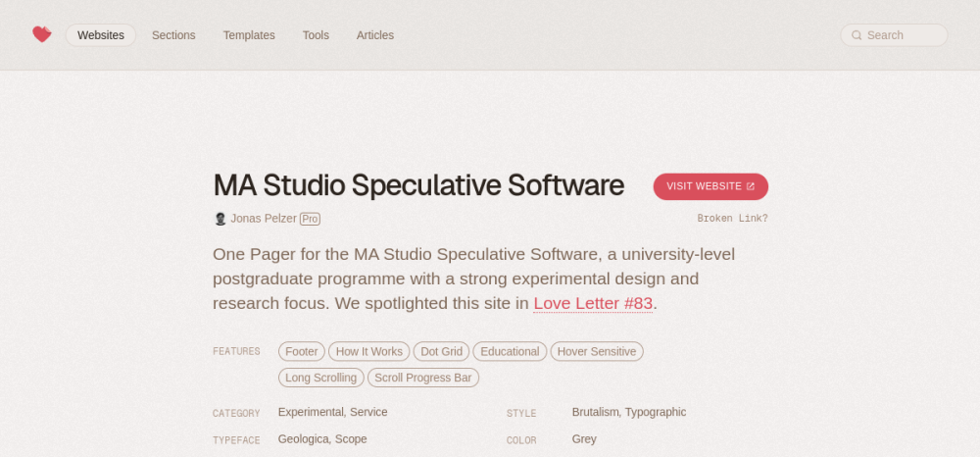The height and width of the screenshot is (457, 980).
Task: Open the Experimental category link
Action: click(311, 412)
